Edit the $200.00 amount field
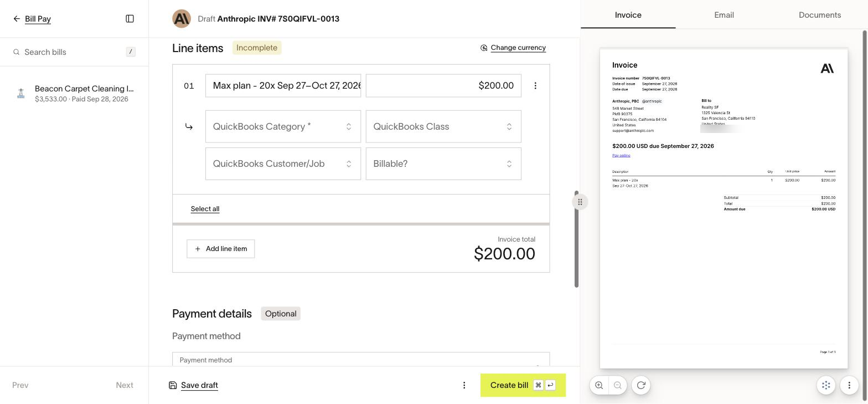This screenshot has width=868, height=404. coord(443,85)
